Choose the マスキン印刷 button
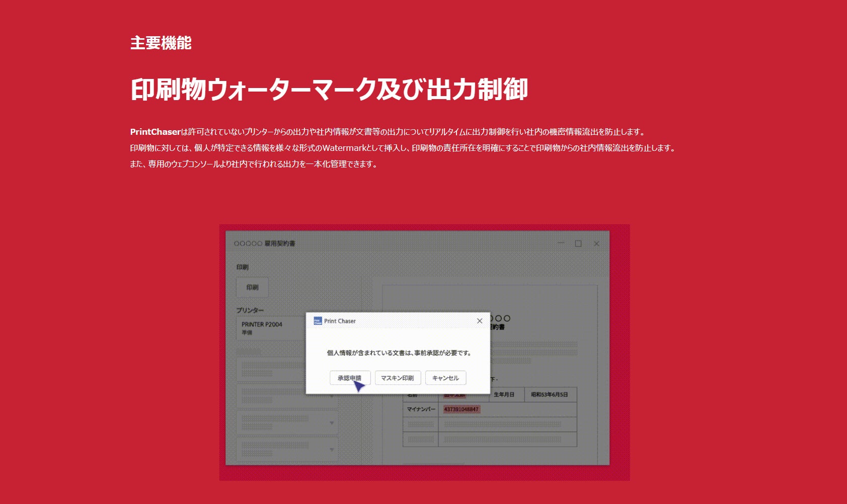847x504 pixels. coord(398,378)
